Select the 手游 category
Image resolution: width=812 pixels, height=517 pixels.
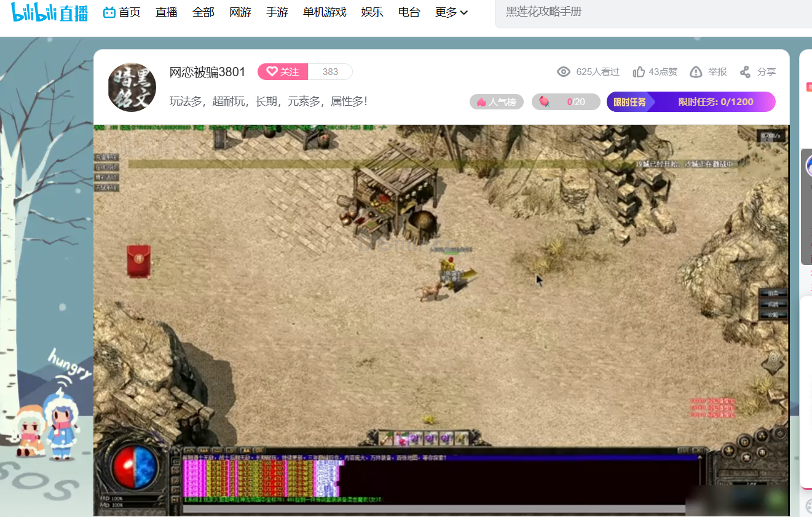(x=277, y=12)
